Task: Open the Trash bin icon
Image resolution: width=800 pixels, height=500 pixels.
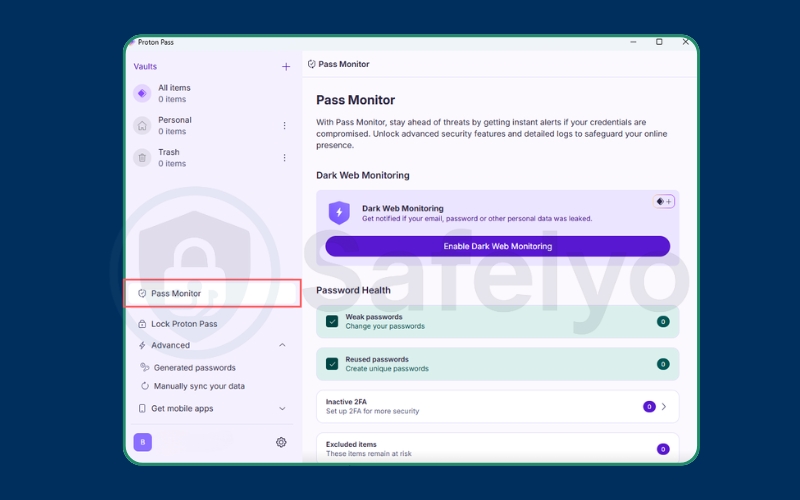Action: point(142,157)
